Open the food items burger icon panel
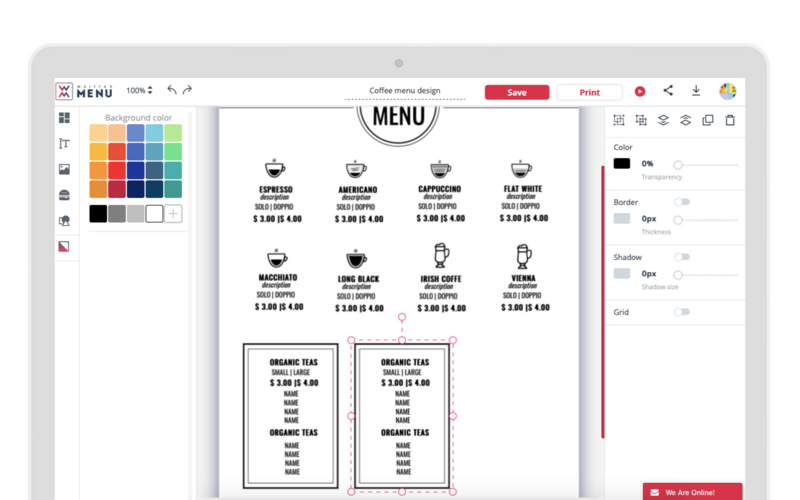 64,195
